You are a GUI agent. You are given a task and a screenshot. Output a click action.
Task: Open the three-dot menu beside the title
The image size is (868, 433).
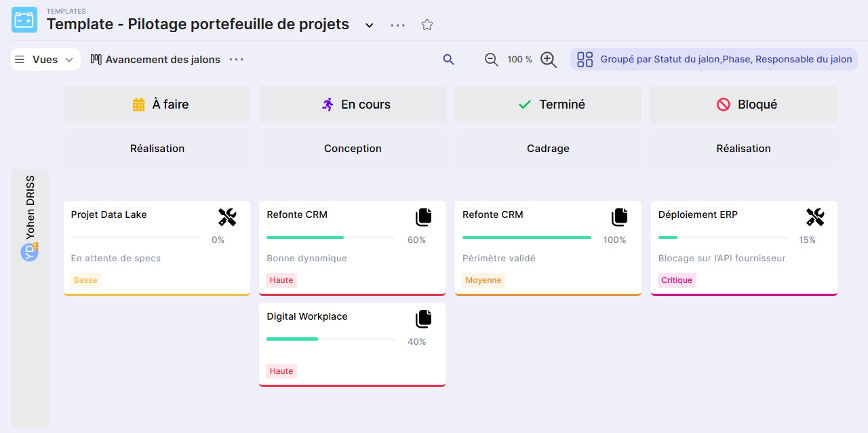(x=398, y=25)
